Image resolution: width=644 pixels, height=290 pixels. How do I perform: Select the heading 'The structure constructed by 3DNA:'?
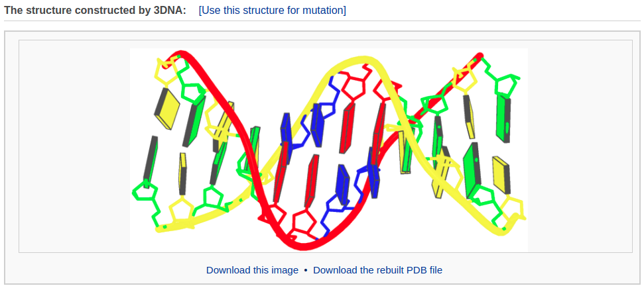[95, 10]
